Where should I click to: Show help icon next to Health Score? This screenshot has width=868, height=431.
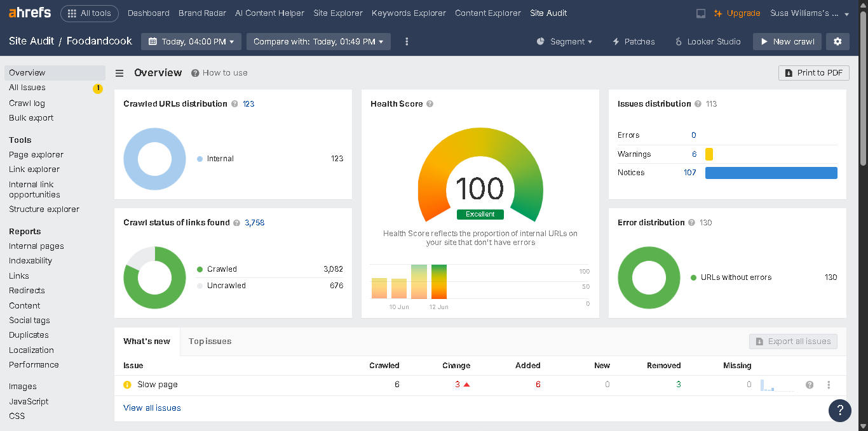[x=430, y=104]
